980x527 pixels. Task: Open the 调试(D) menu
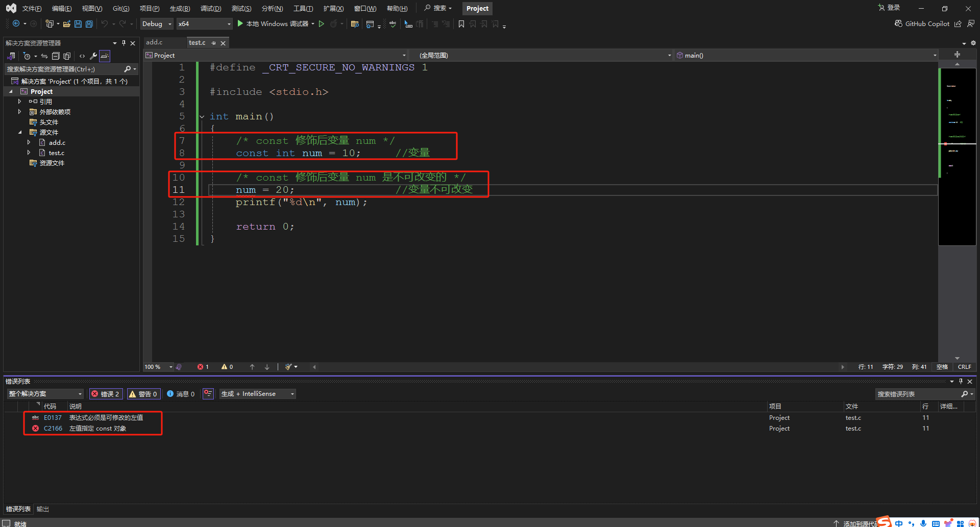(211, 9)
